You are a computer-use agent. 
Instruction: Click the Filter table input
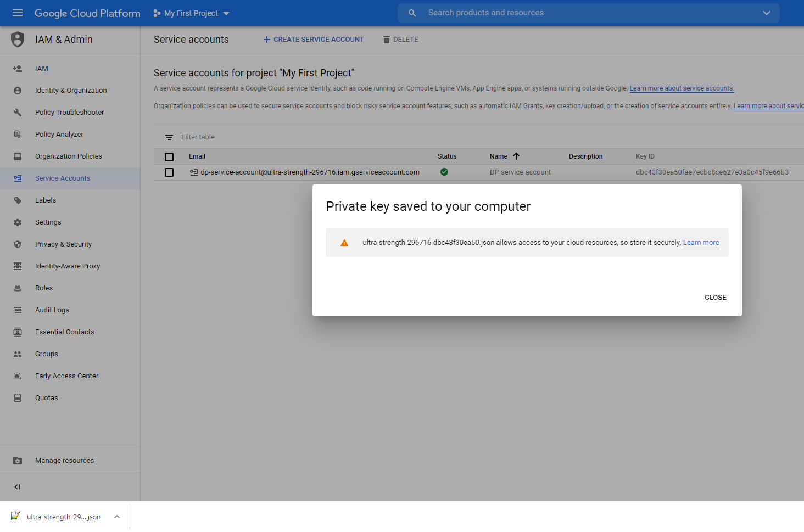[198, 137]
